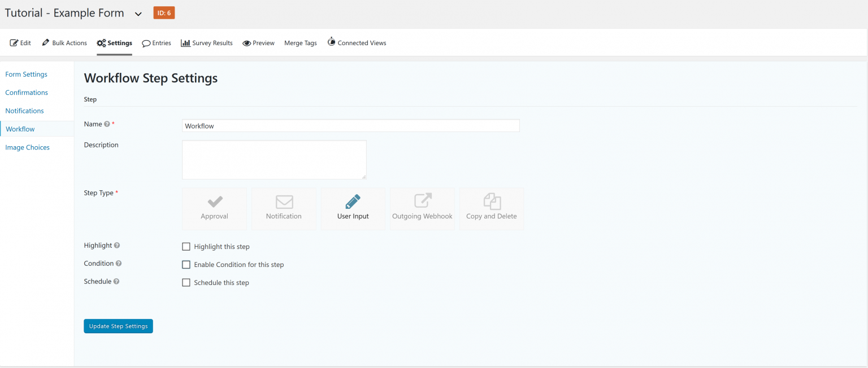Select the Approval step type

(x=214, y=208)
